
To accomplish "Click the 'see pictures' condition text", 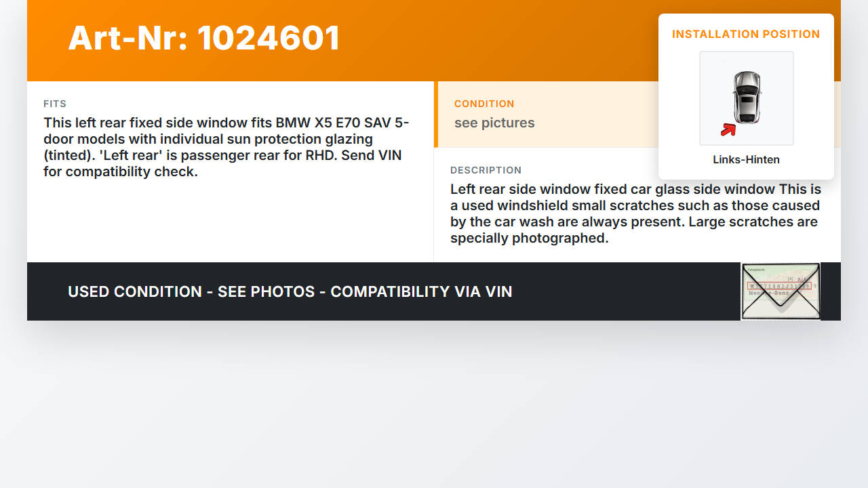I will [494, 123].
